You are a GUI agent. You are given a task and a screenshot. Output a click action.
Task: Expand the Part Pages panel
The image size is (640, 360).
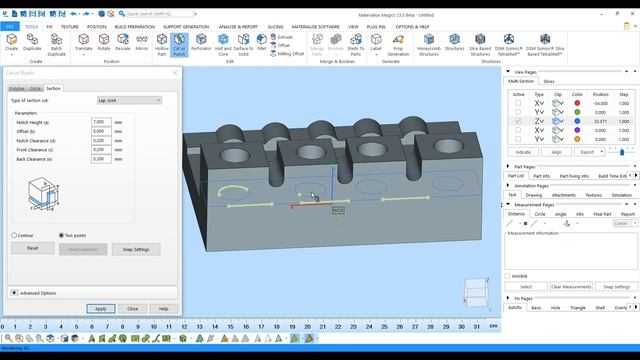tap(508, 167)
